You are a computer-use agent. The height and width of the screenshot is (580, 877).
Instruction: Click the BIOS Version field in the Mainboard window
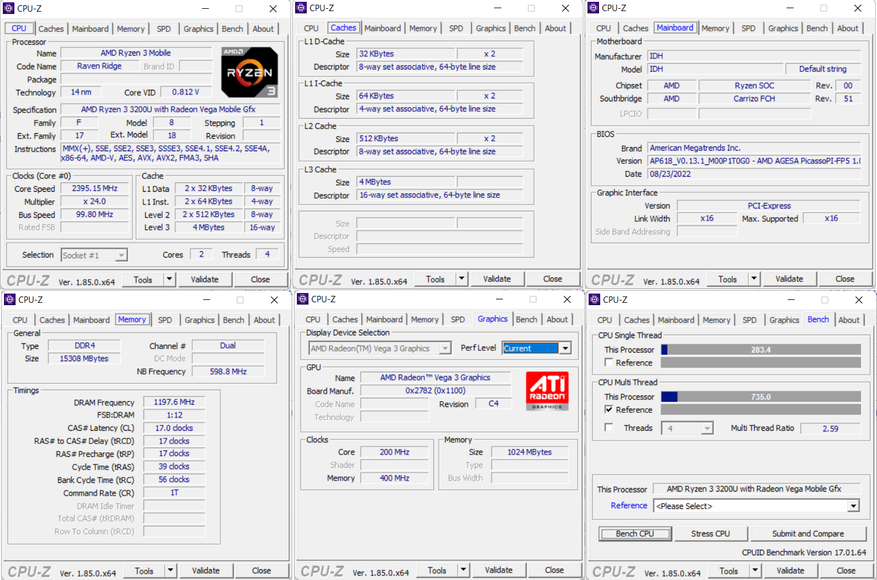click(753, 161)
